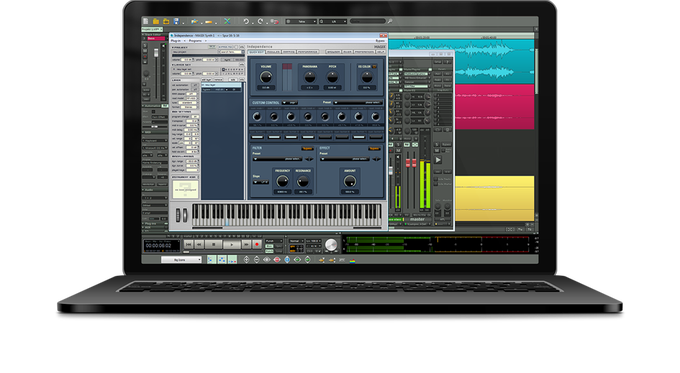Screen dimensions: 680x373
Task: Select the green-blue crossfade X tool
Action: click(x=227, y=21)
